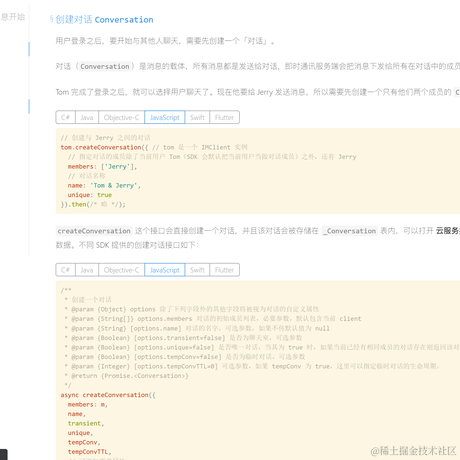
Task: Select C# tab above the async createConversation block
Action: (65, 270)
